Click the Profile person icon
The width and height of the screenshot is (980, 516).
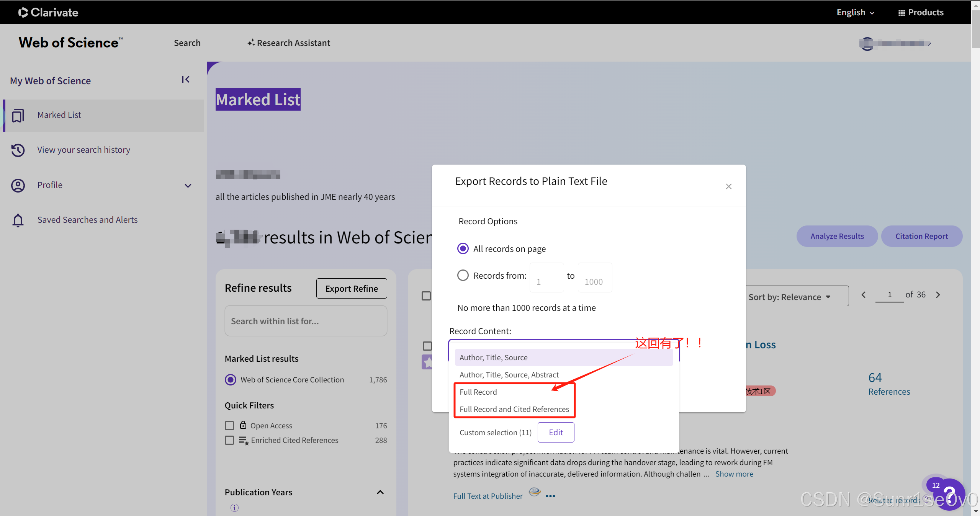18,185
